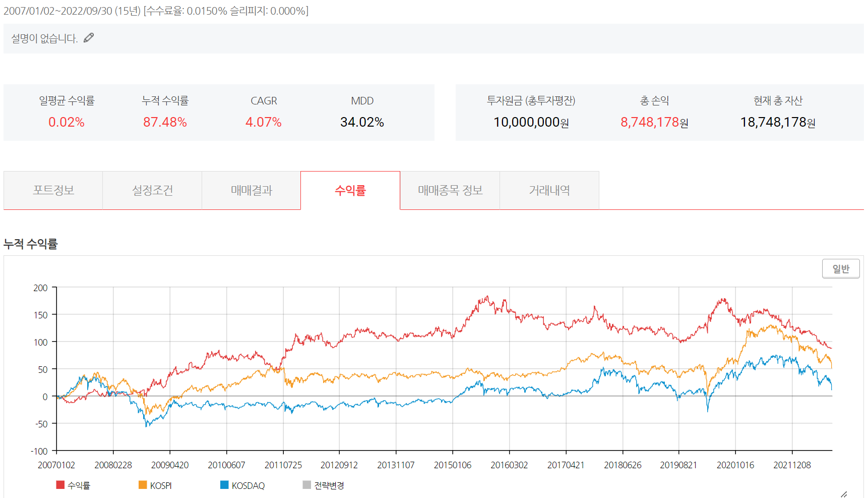Click the MDD value 34.02%
The width and height of the screenshot is (868, 498).
coord(362,122)
